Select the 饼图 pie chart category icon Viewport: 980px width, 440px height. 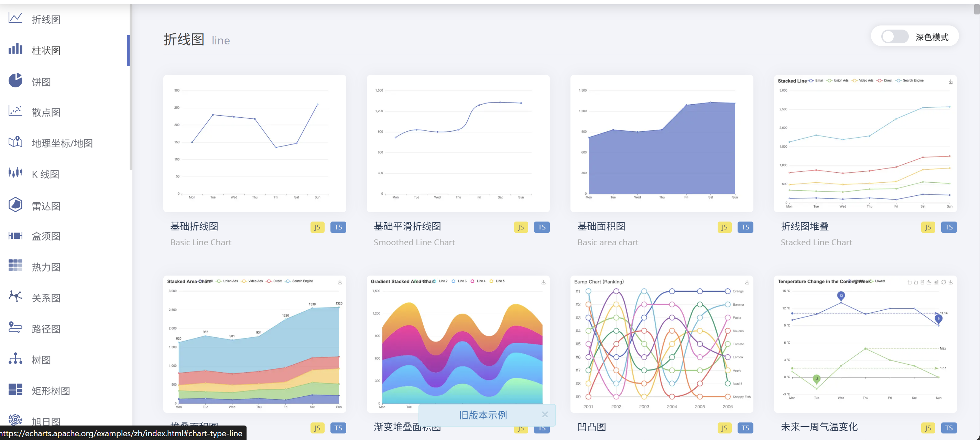(15, 81)
